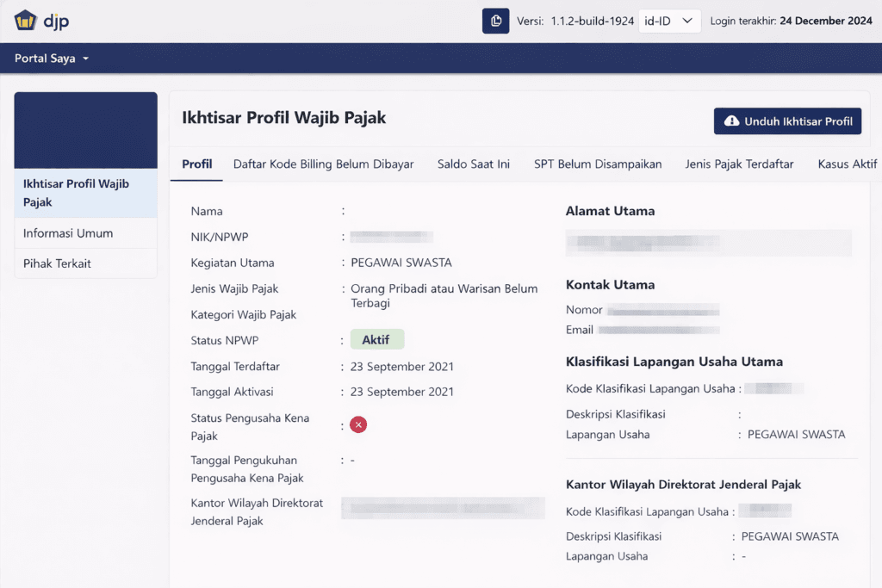
Task: Open Pihak Terkait in the sidebar
Action: pyautogui.click(x=85, y=263)
